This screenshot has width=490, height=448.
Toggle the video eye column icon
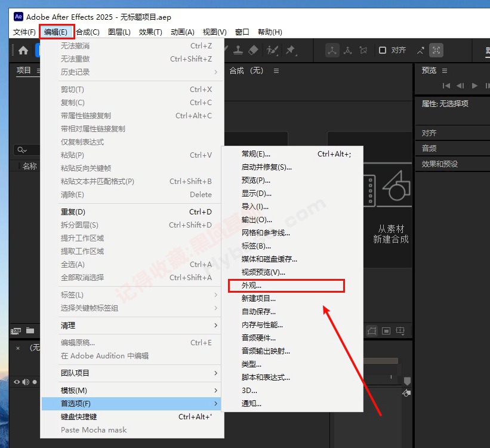pos(17,382)
